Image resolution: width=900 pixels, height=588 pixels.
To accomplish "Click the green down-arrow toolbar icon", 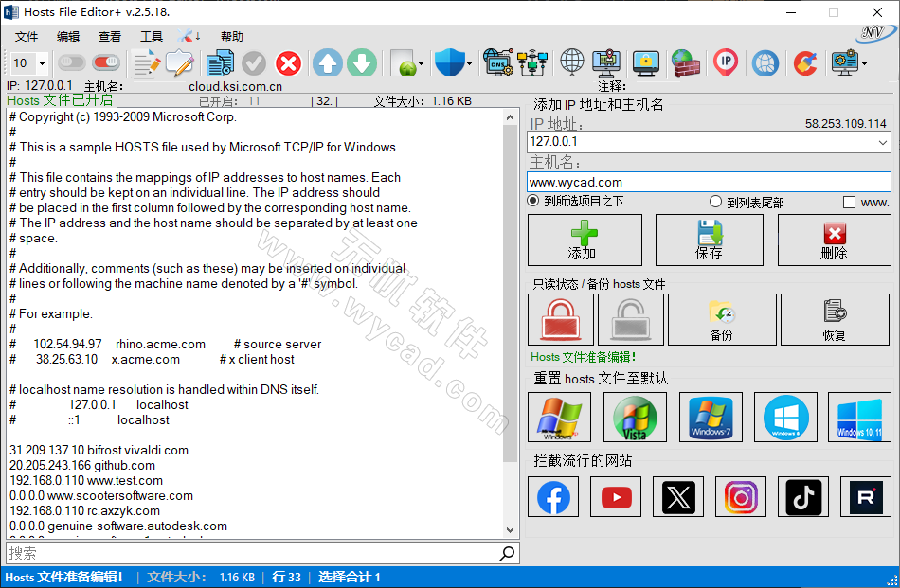I will point(362,63).
